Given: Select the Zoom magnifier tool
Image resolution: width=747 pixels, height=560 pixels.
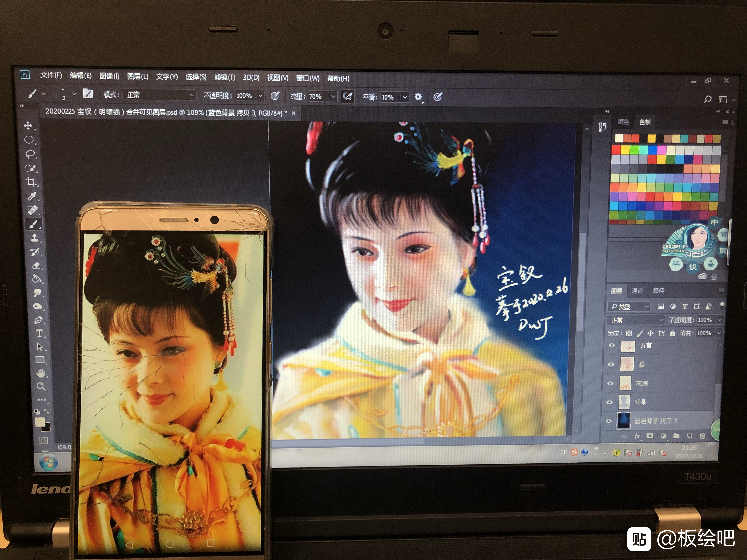Looking at the screenshot, I should [41, 386].
